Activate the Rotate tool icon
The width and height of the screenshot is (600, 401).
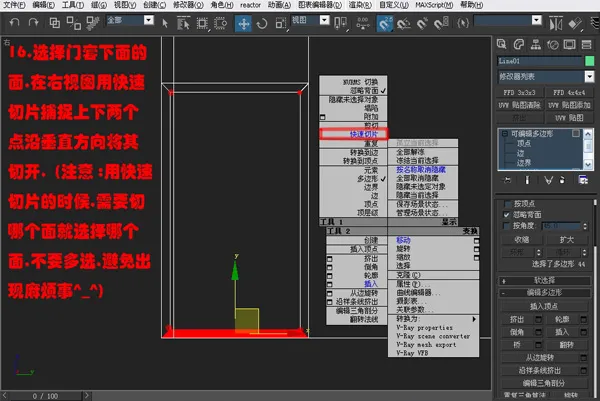click(262, 24)
